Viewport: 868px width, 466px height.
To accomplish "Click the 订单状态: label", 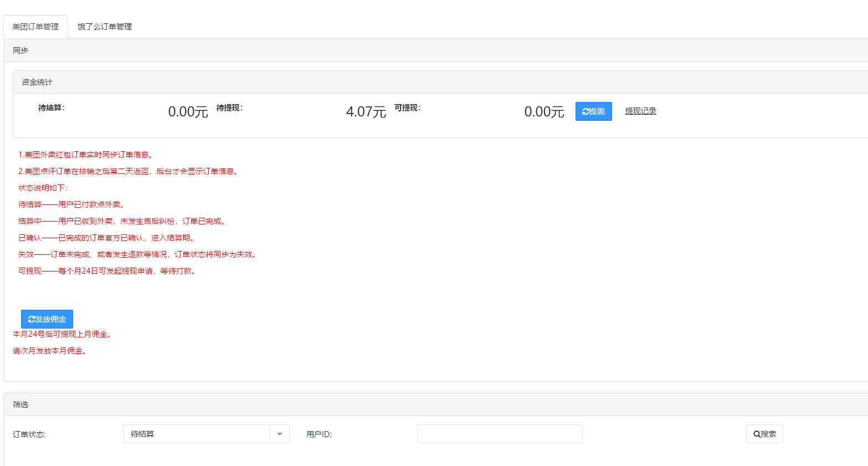I will tap(29, 434).
